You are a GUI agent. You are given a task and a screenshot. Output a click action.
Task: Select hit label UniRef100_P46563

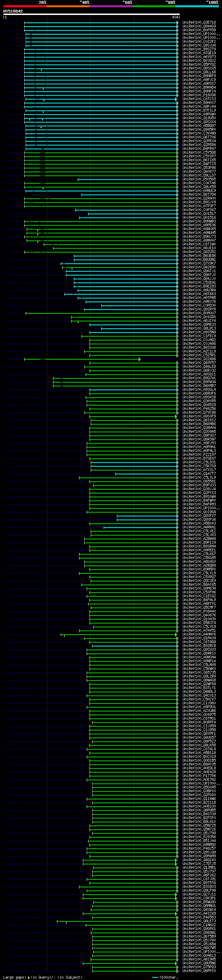[x=199, y=917]
